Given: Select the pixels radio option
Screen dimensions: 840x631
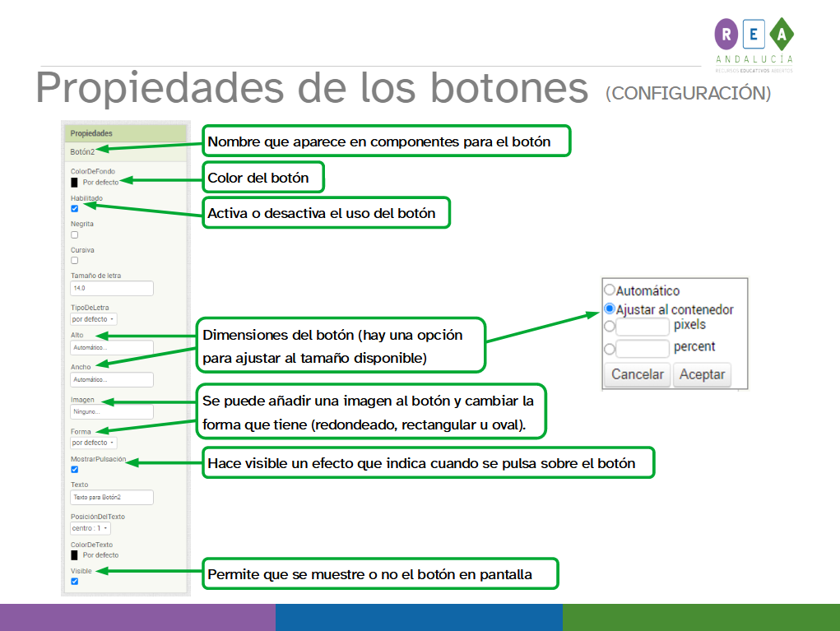Looking at the screenshot, I should [610, 327].
